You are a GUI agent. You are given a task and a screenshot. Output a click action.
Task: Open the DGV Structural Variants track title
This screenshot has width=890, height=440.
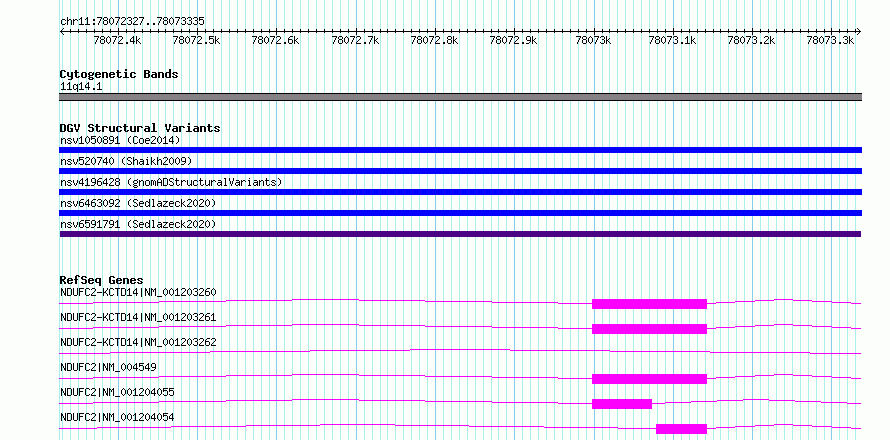click(140, 128)
